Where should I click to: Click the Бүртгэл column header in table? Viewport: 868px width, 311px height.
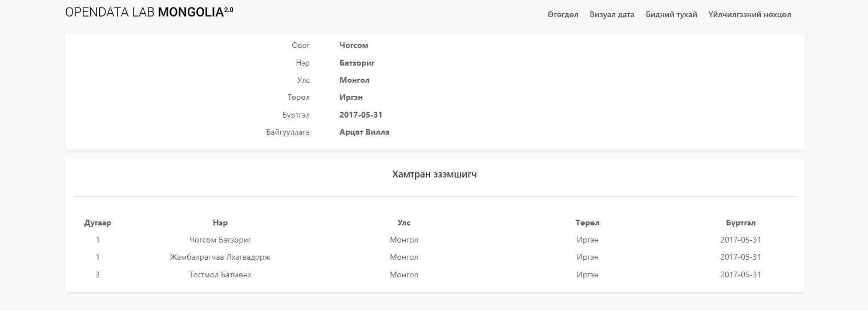[740, 223]
